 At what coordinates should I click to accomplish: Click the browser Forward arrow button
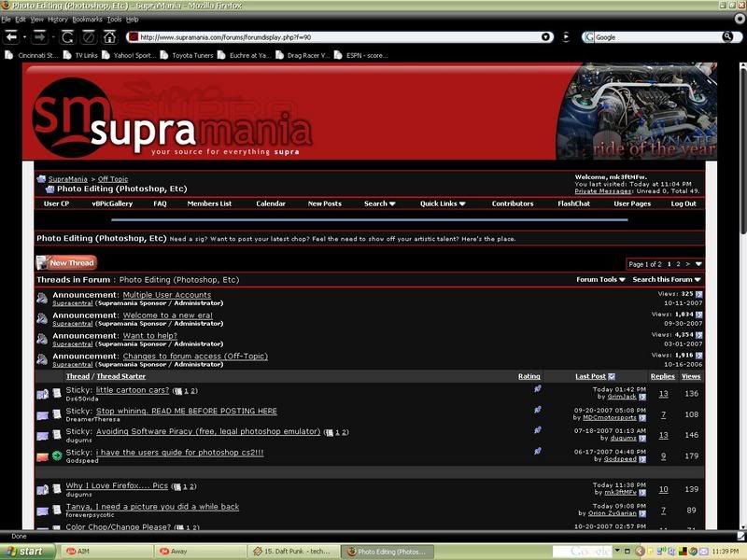pos(39,36)
